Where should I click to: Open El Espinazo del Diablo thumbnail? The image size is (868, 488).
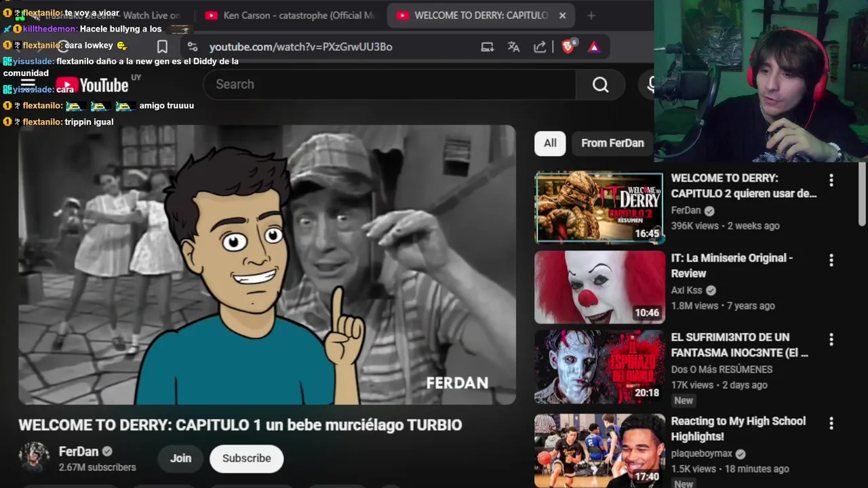[x=599, y=367]
